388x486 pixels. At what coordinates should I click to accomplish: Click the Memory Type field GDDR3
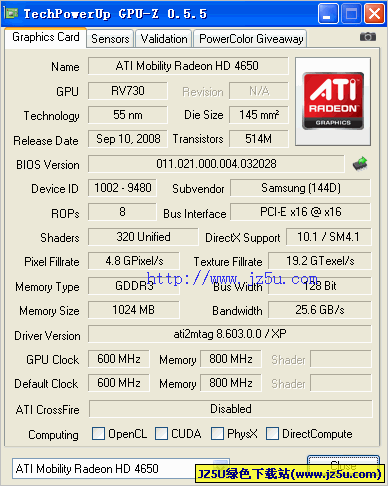(x=134, y=286)
